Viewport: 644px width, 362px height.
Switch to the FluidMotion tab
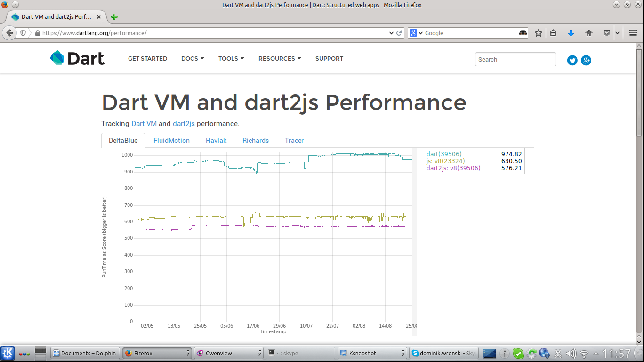[x=171, y=141]
